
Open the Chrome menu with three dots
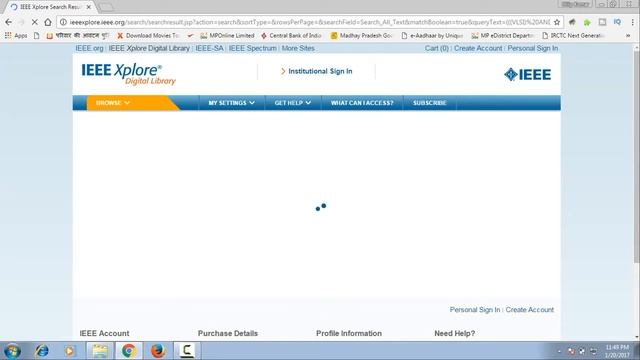pos(632,22)
